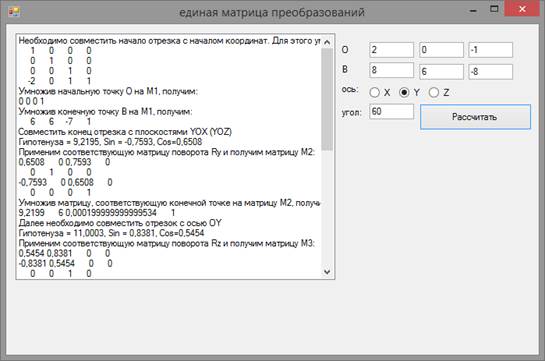Select the Z axis radio button
Image resolution: width=545 pixels, height=361 pixels.
(x=433, y=92)
